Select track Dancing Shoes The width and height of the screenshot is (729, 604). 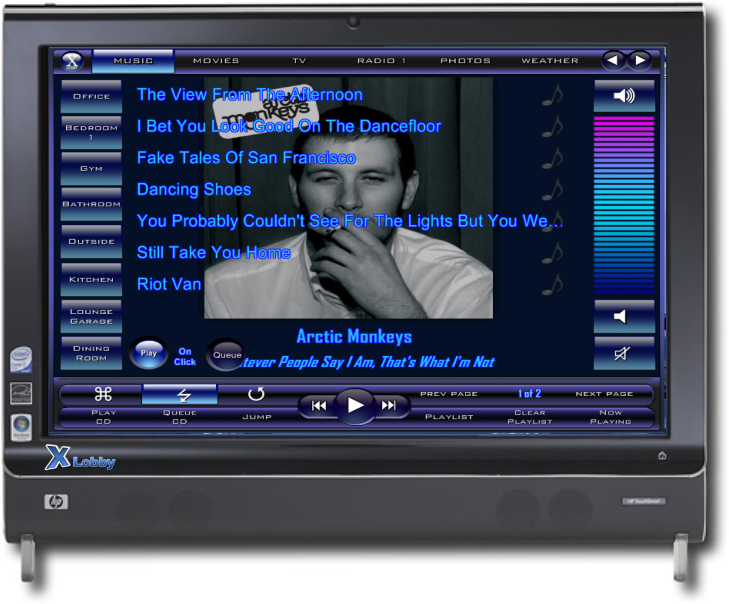pos(194,190)
